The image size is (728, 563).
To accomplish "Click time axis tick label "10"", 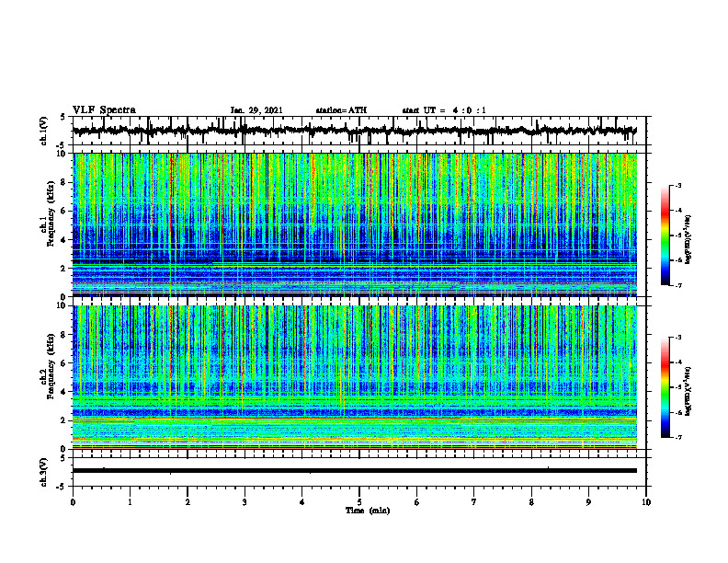I will (646, 502).
